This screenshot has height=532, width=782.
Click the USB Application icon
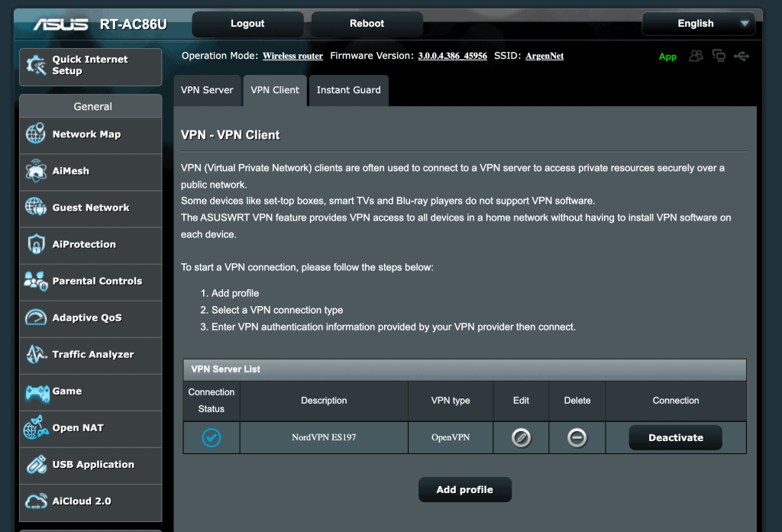click(37, 464)
